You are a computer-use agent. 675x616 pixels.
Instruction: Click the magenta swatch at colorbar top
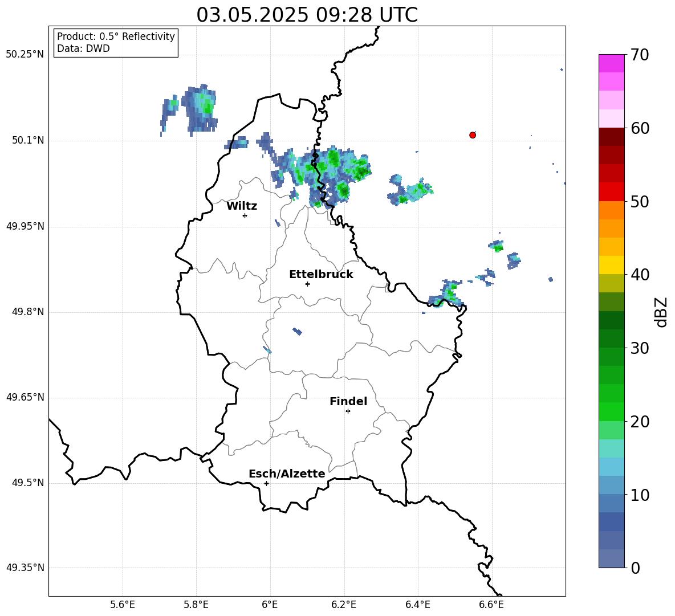(611, 63)
